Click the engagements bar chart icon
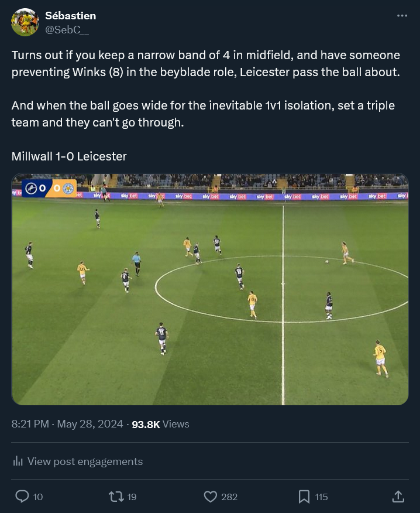Viewport: 420px width, 513px height. [x=18, y=461]
